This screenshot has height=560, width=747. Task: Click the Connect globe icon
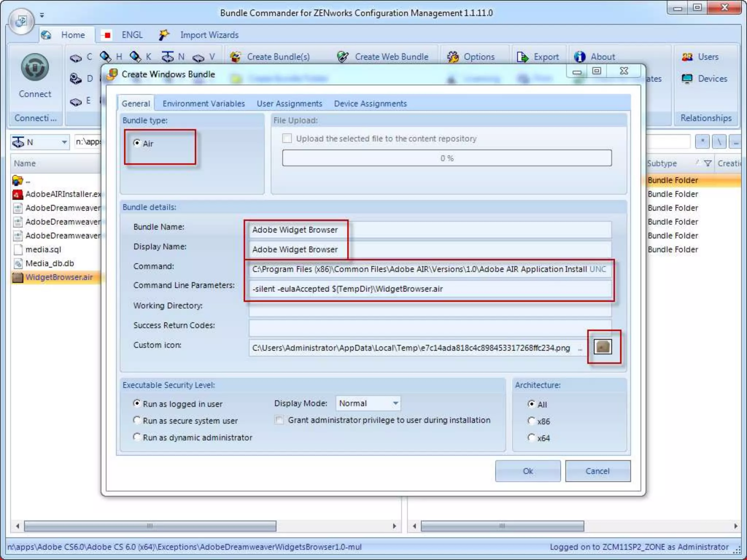[35, 67]
